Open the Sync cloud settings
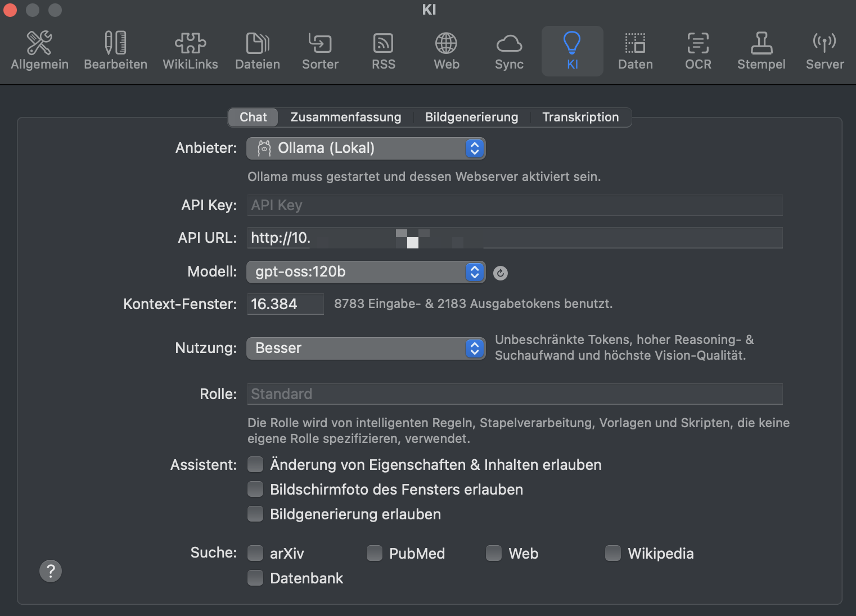This screenshot has width=856, height=616. tap(509, 51)
